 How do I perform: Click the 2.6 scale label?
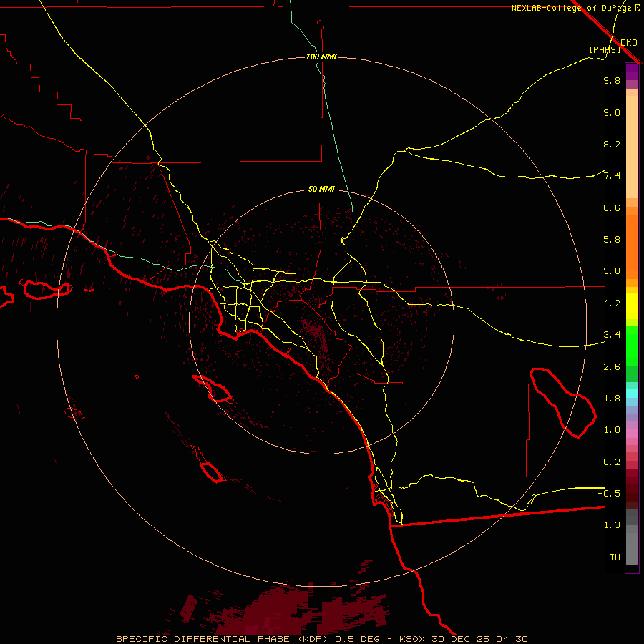pyautogui.click(x=612, y=367)
